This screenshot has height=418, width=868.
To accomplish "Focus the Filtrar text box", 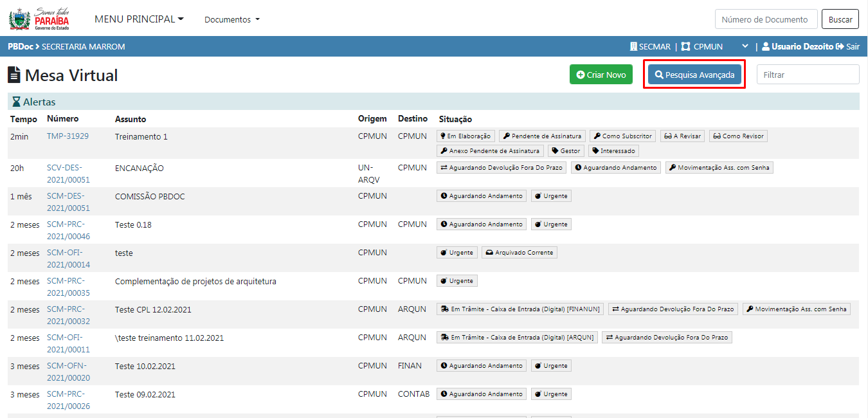I will click(808, 75).
